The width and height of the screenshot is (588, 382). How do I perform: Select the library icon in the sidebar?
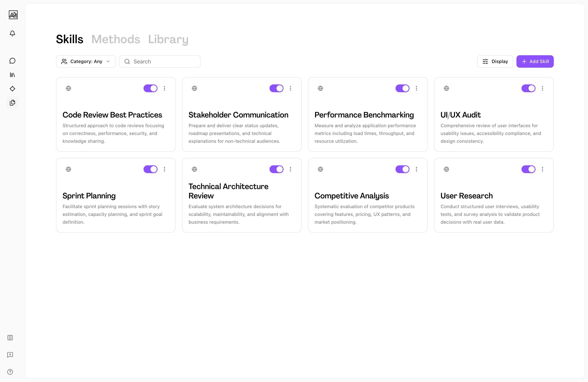[12, 75]
